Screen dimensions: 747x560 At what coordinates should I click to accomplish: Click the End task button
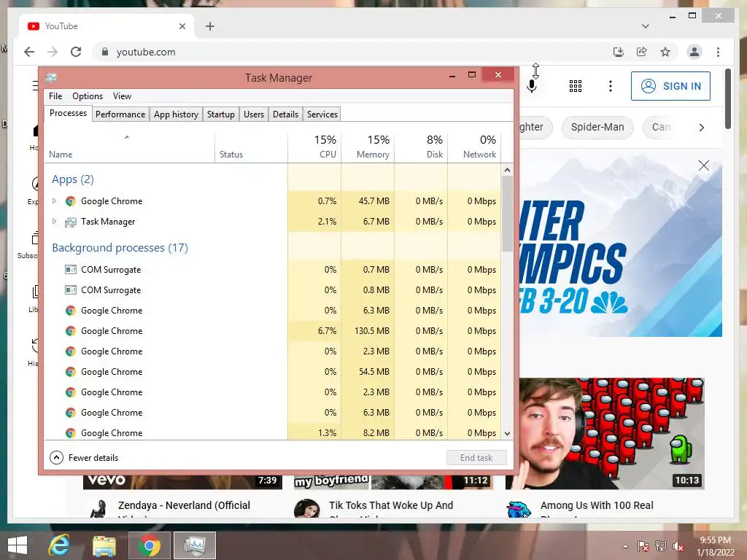point(476,458)
